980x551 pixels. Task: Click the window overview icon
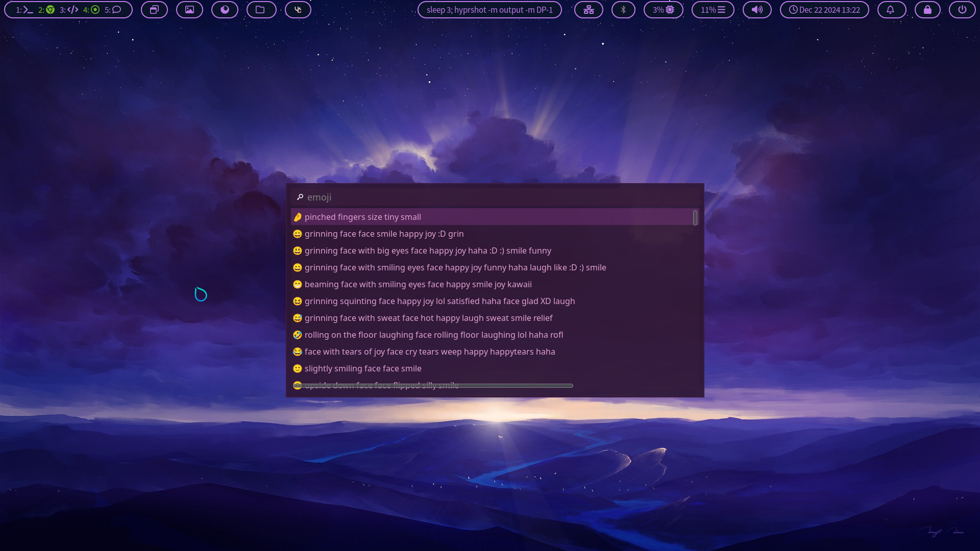(154, 10)
